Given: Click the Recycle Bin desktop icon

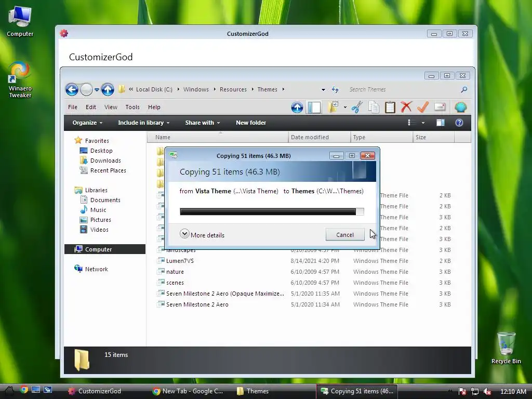Looking at the screenshot, I should (x=506, y=348).
